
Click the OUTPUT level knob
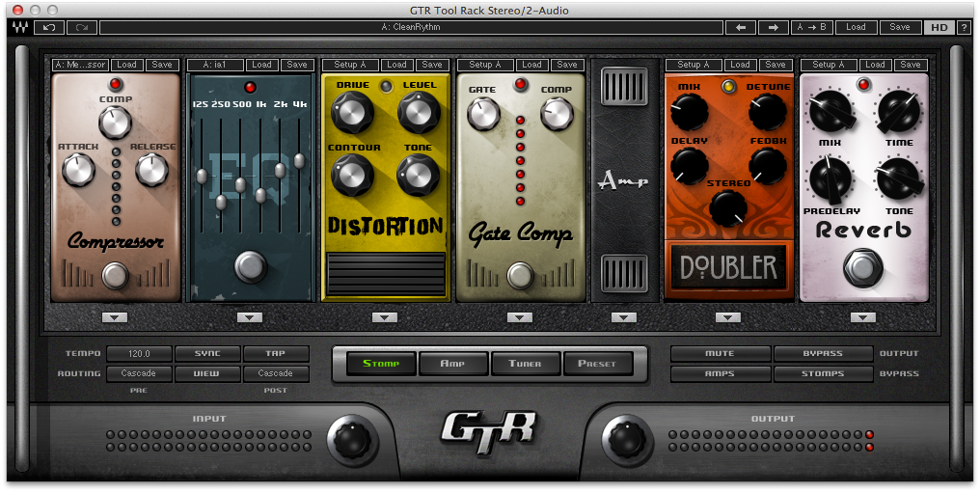[x=628, y=440]
